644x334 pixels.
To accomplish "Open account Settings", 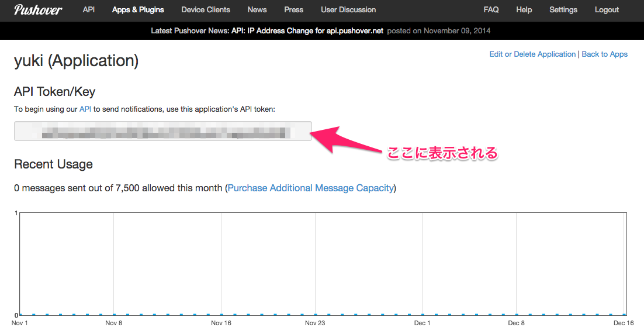I will coord(563,9).
